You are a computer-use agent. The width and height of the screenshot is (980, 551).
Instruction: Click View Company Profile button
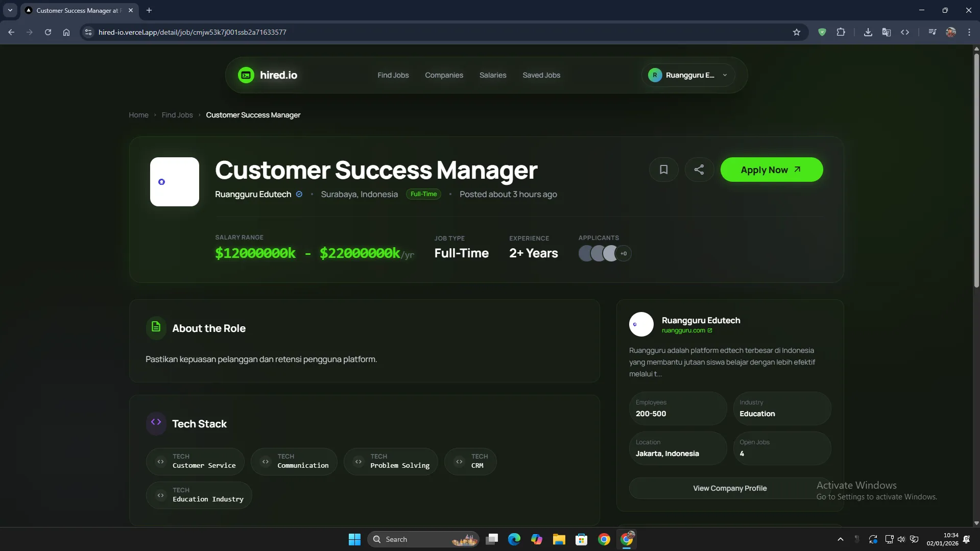point(729,488)
